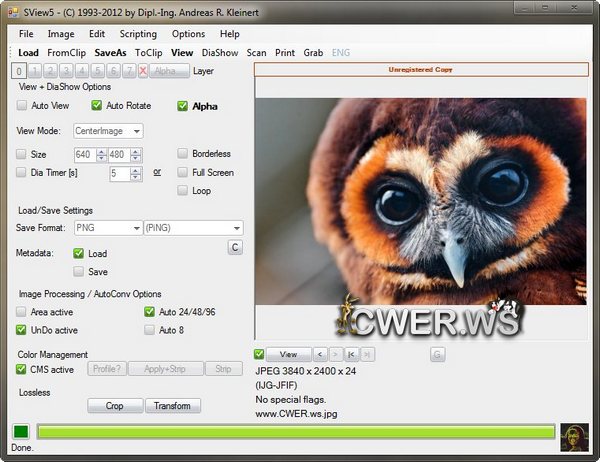Screen dimensions: 600x462
Task: Jump to first image with |< button
Action: (351, 354)
